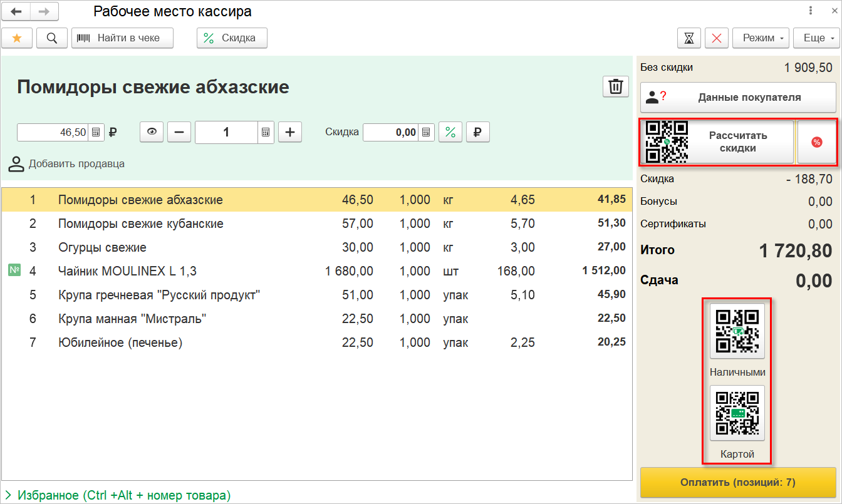Click the total amount 1 720,80
Viewport: 842px width, 504px height.
click(796, 251)
